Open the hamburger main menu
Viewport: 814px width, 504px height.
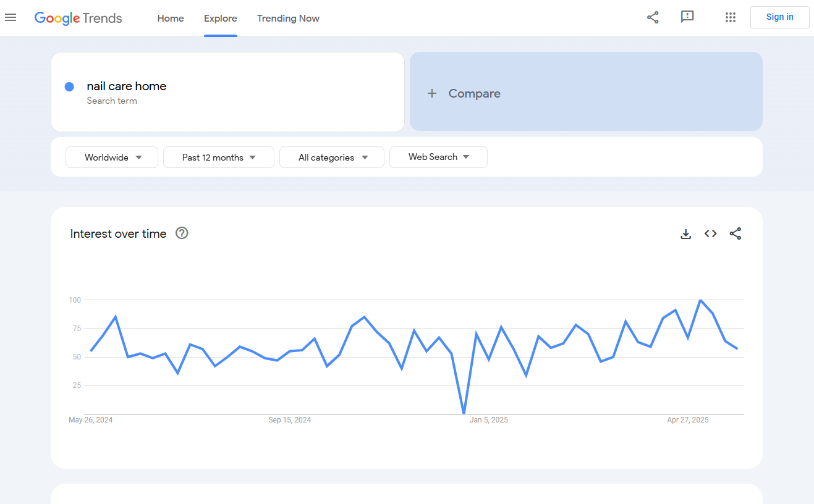point(11,17)
